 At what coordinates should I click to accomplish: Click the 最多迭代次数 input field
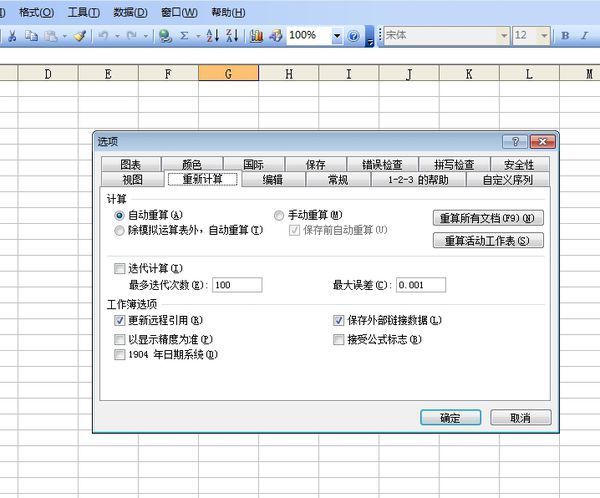click(237, 285)
